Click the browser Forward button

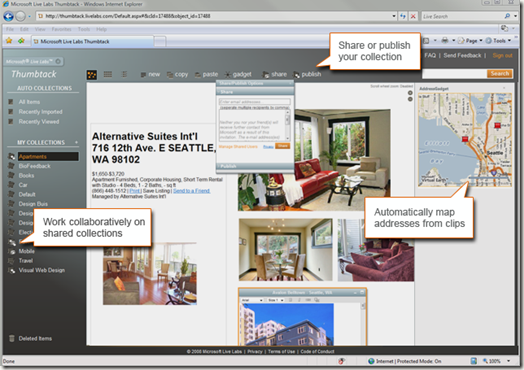pyautogui.click(x=21, y=16)
